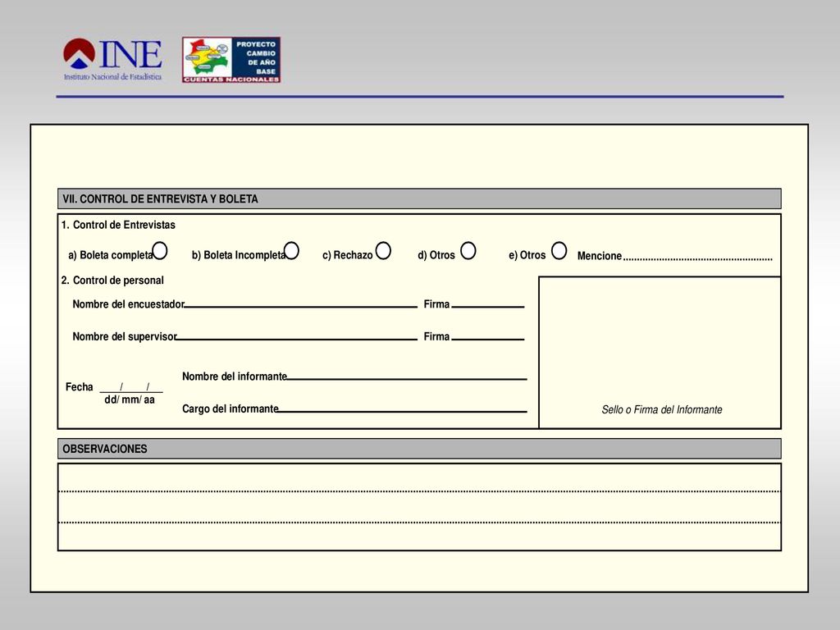Click the Firma line beside supervisor
This screenshot has width=840, height=630.
pos(487,339)
